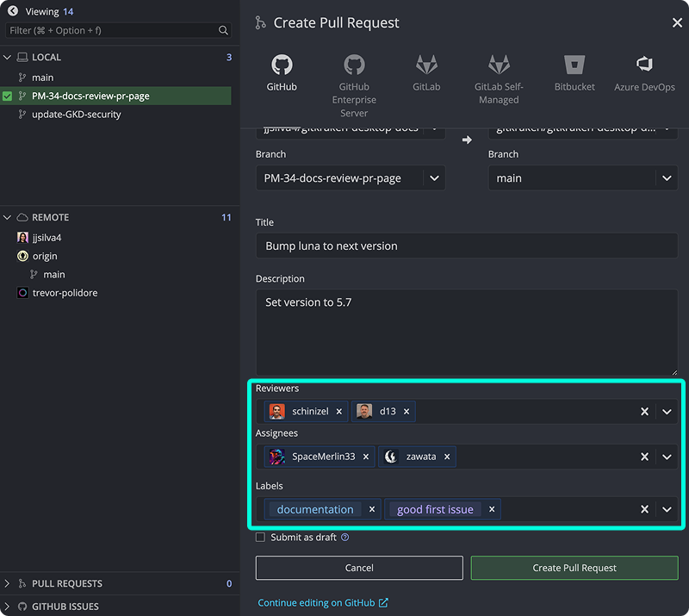
Task: Enable the Submit as draft checkbox
Action: tap(260, 537)
